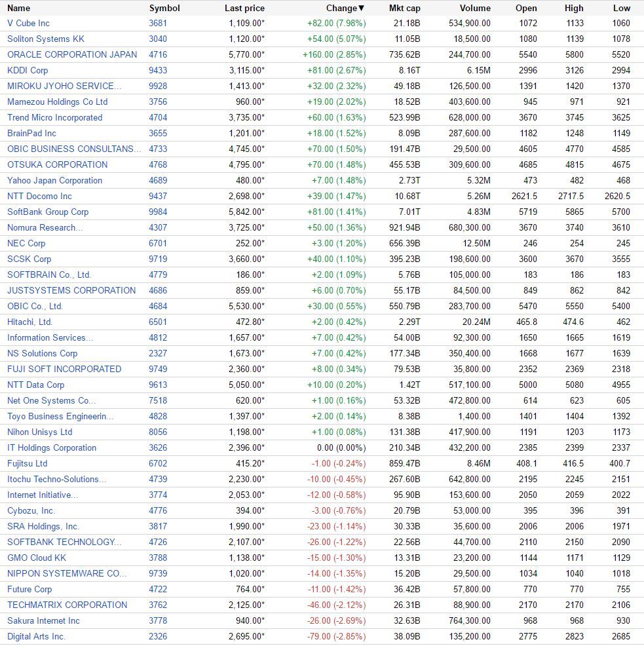Open the MIROKU JYOHO SERVICE link
Viewport: 644px width, 646px height.
[x=64, y=86]
